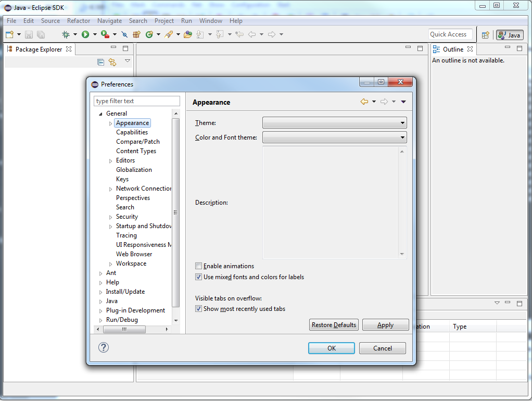Click the Preferences help question mark icon
The width and height of the screenshot is (532, 401).
104,347
